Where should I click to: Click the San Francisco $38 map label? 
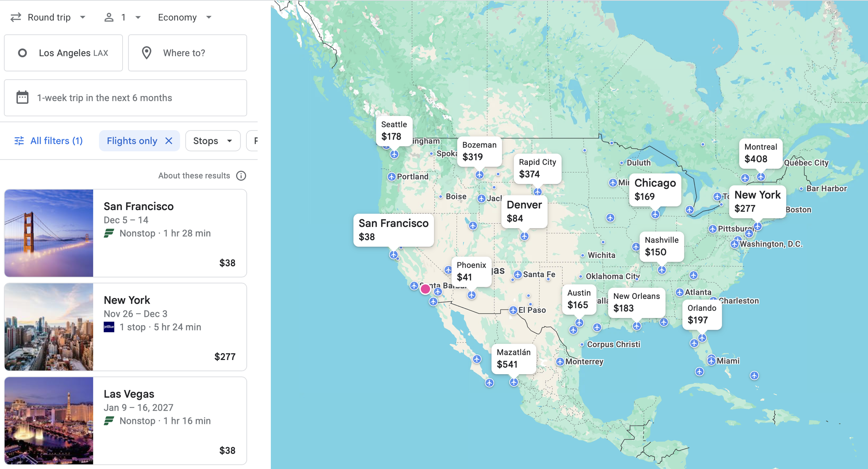tap(393, 230)
